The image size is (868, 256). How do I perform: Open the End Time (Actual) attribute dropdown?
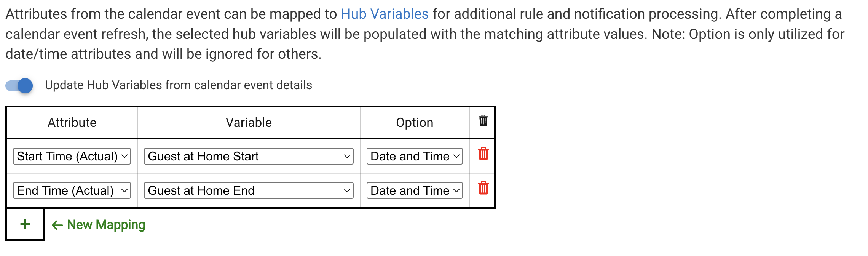point(72,190)
